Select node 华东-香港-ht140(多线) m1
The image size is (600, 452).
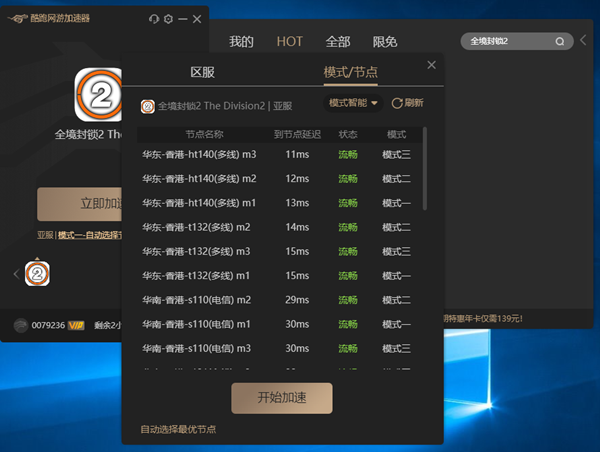(279, 203)
